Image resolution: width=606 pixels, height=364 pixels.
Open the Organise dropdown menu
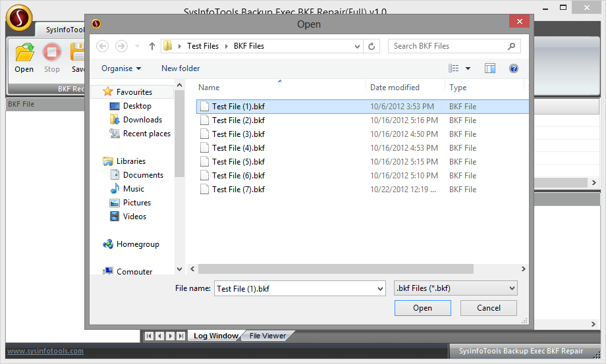121,68
